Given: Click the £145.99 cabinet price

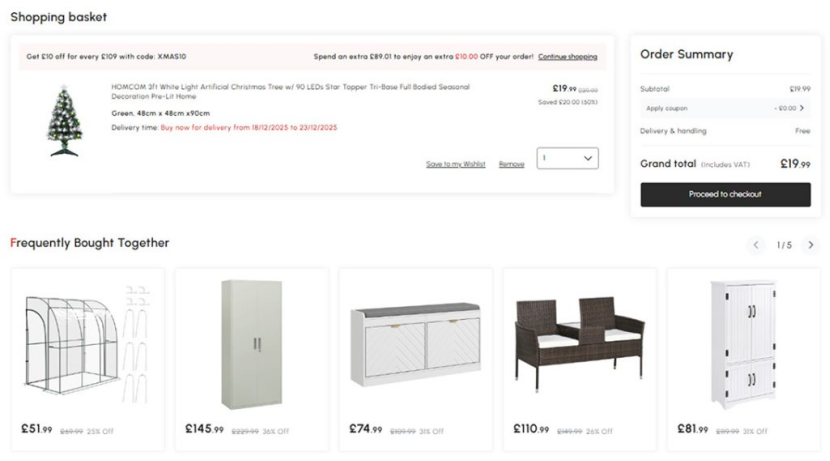Looking at the screenshot, I should [204, 429].
